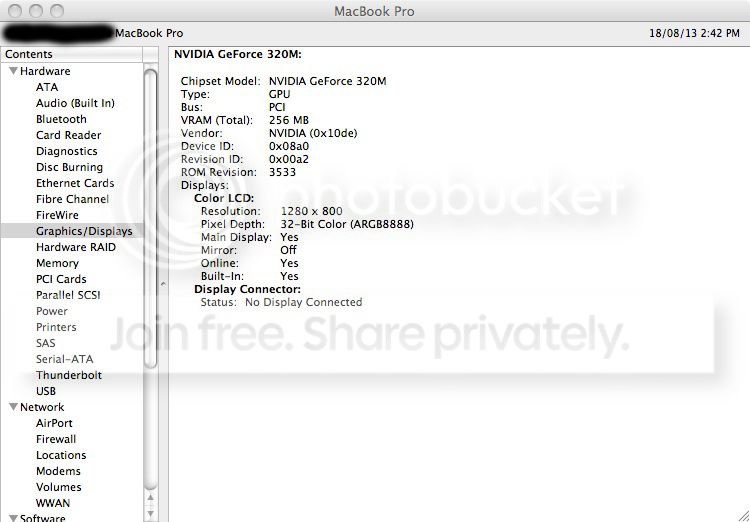Open the Bluetooth hardware section

61,119
